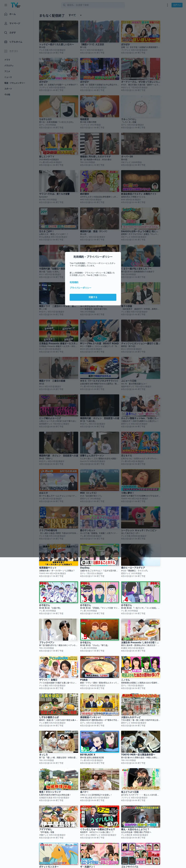186x868 pixels.
Task: Click the search magnifier icon in search bar
Action: click(64, 5)
